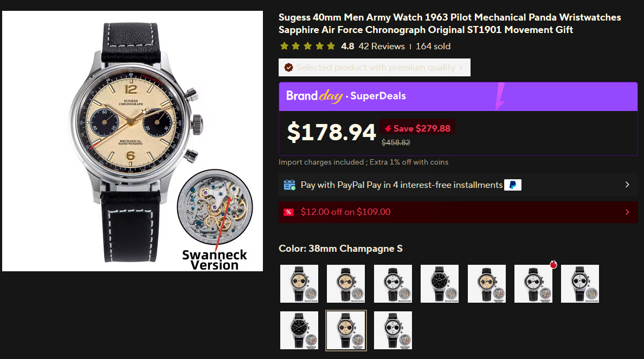Choose the currently highlighted champagne variant
The width and height of the screenshot is (644, 359).
coord(346,330)
